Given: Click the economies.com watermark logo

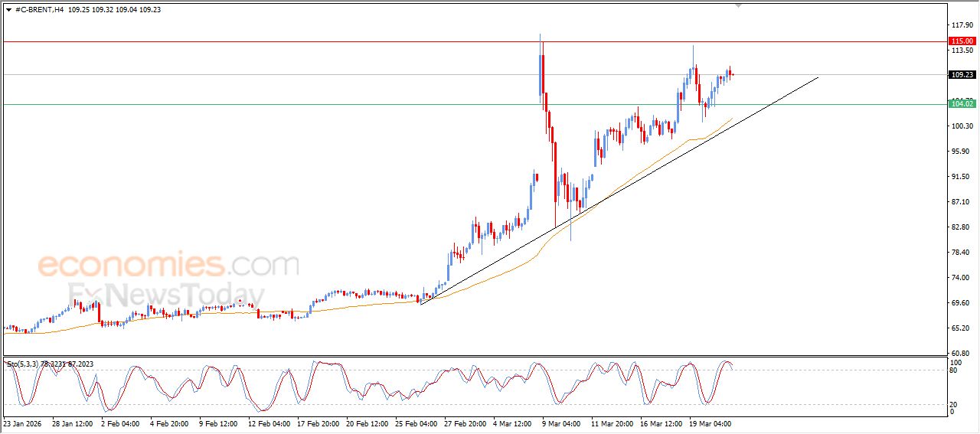Looking at the screenshot, I should point(168,266).
